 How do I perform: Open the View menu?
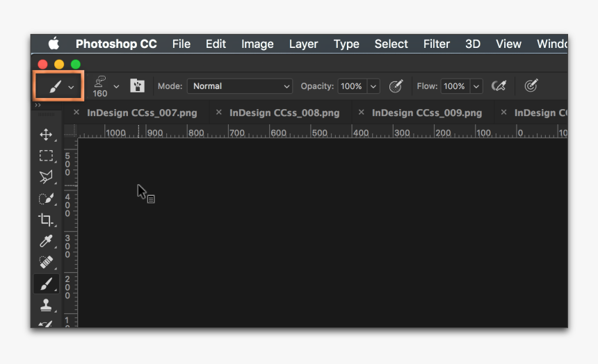[508, 44]
